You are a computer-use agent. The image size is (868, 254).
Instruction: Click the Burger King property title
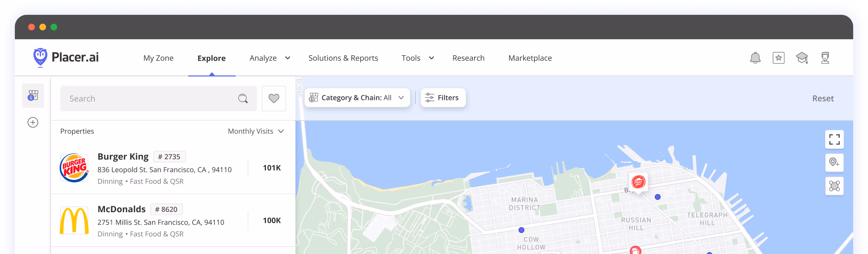pos(123,157)
